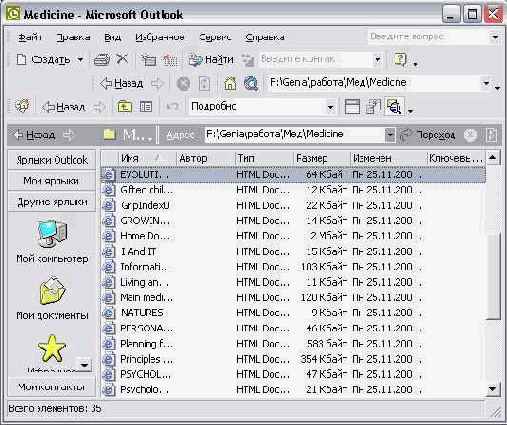Click the address book icon
Screen dimensions: 507x425
(x=248, y=60)
